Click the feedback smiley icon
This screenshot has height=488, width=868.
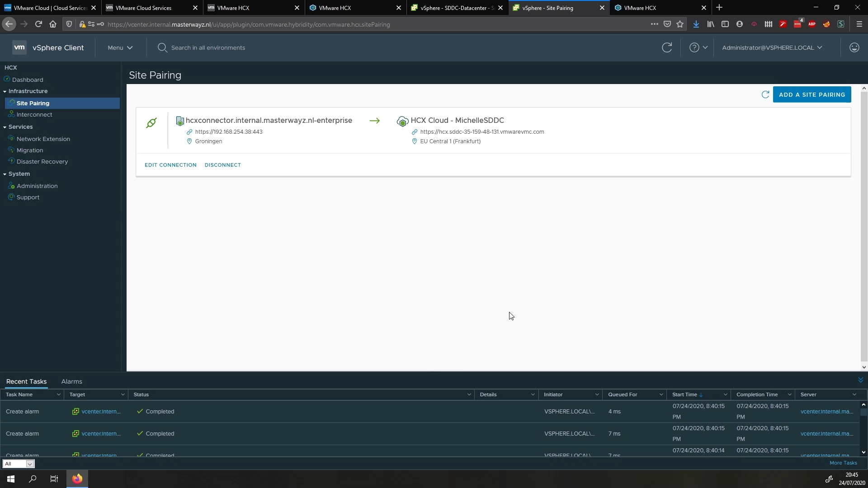[x=854, y=47]
